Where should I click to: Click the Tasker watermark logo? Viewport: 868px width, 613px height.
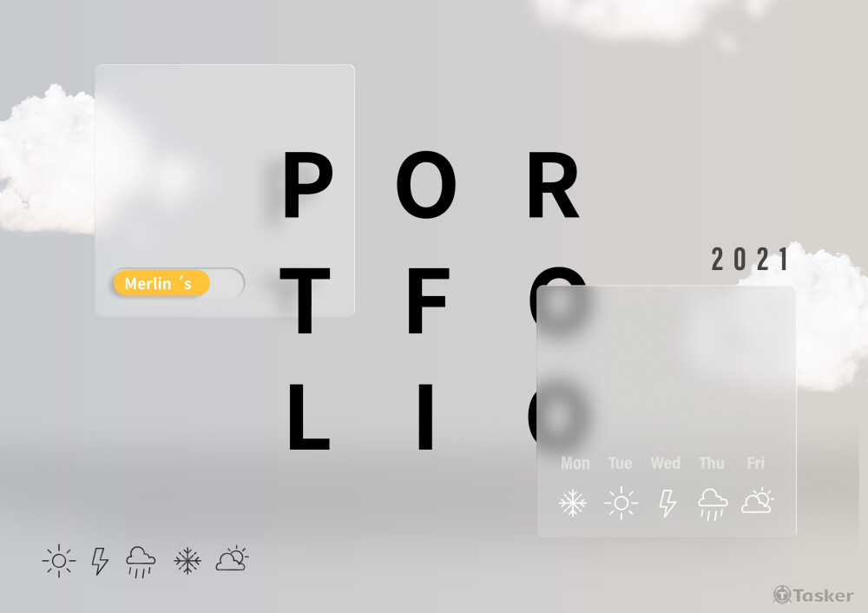point(813,595)
